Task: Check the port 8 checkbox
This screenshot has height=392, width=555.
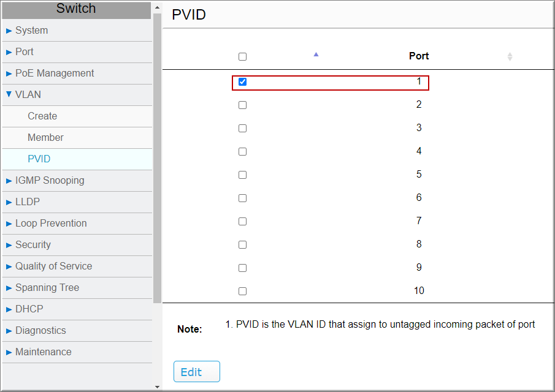Action: click(242, 244)
